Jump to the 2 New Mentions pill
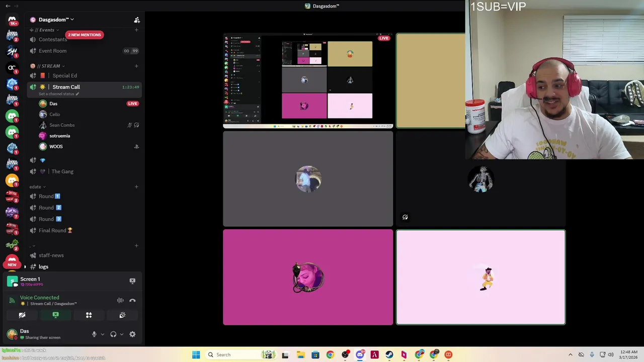The height and width of the screenshot is (362, 644). 85,35
